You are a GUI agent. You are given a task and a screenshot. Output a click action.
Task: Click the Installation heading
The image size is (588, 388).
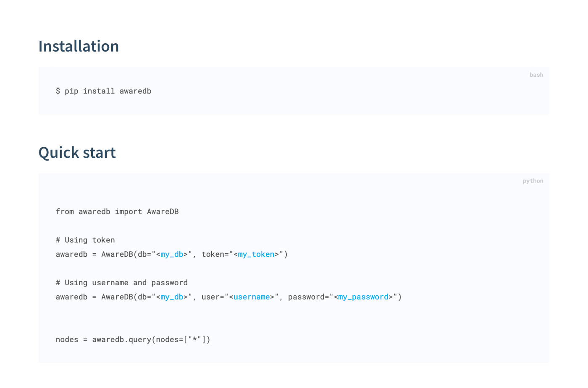(79, 46)
